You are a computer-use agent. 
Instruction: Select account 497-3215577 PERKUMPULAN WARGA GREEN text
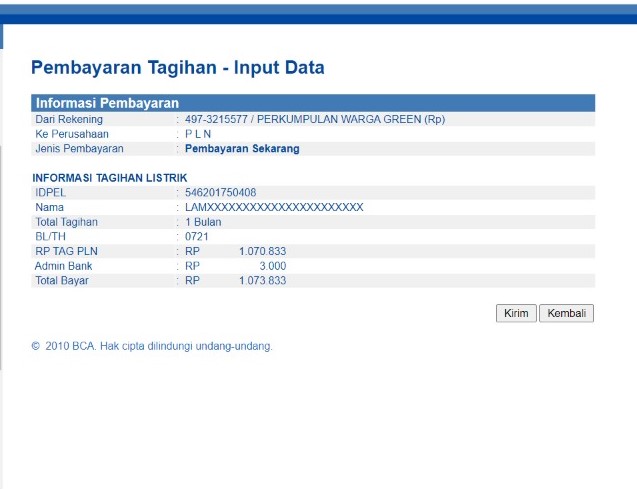tap(315, 120)
